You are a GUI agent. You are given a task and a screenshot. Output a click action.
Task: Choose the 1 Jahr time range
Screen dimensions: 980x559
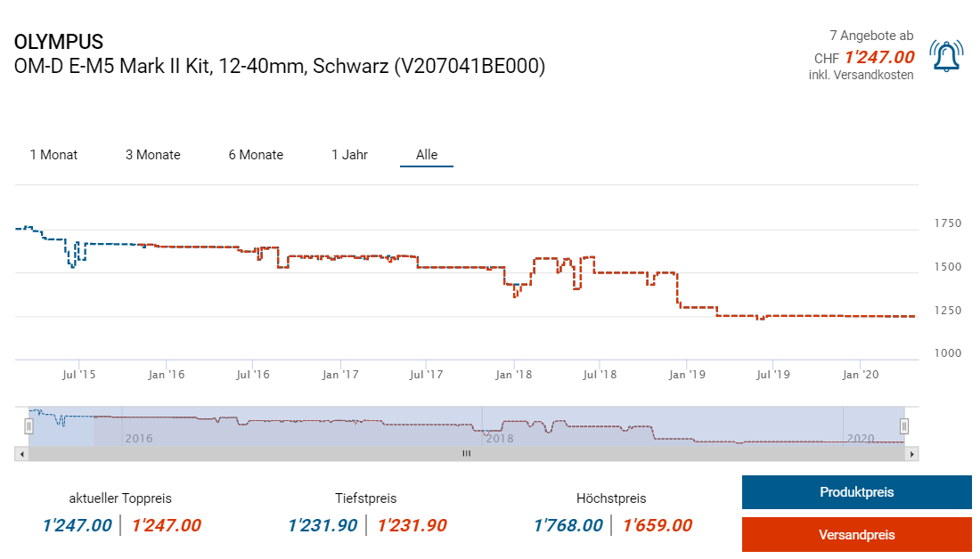[349, 155]
